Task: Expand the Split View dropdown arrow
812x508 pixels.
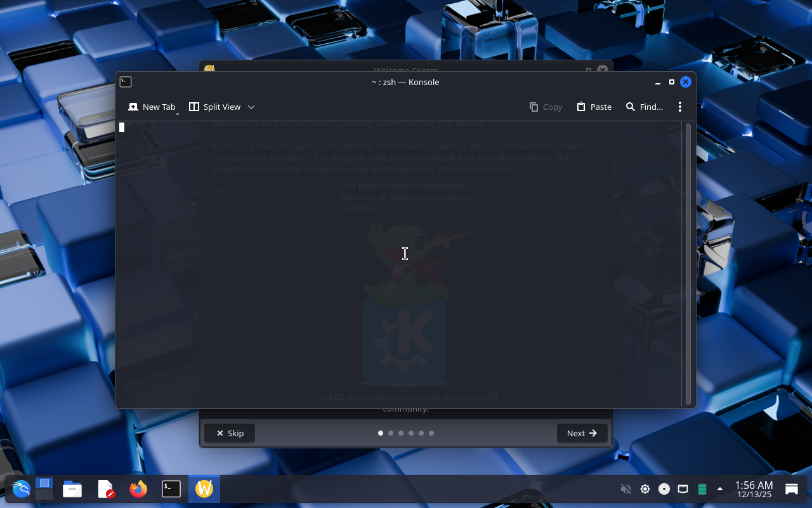Action: [x=251, y=107]
